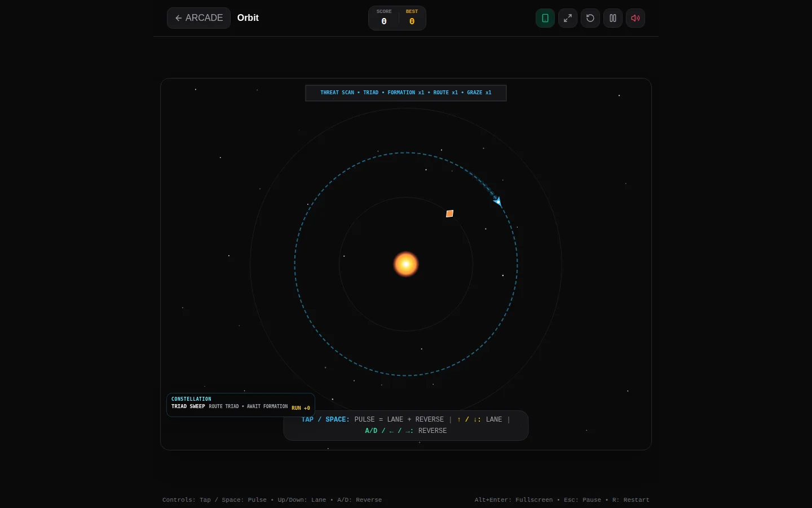Mute the sound with the red speaker icon
Image resolution: width=812 pixels, height=508 pixels.
point(636,18)
